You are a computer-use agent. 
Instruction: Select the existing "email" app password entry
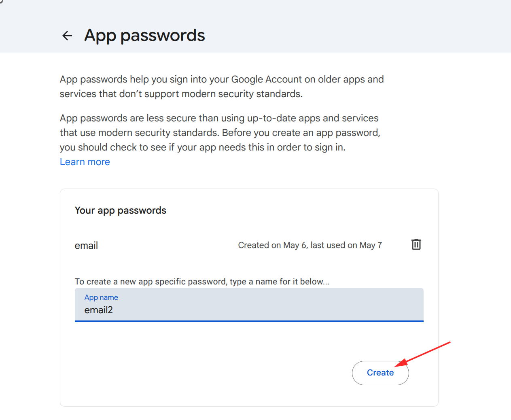pyautogui.click(x=86, y=246)
